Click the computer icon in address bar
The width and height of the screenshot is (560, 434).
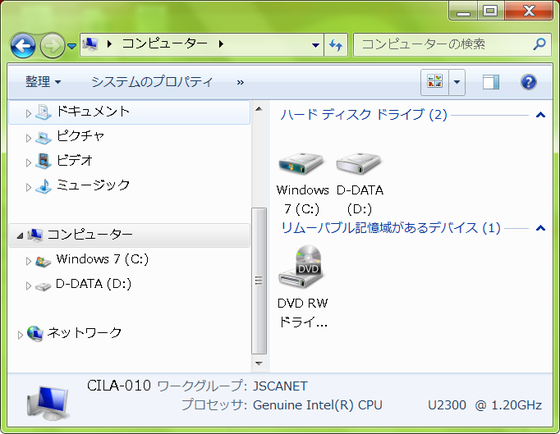pos(90,44)
